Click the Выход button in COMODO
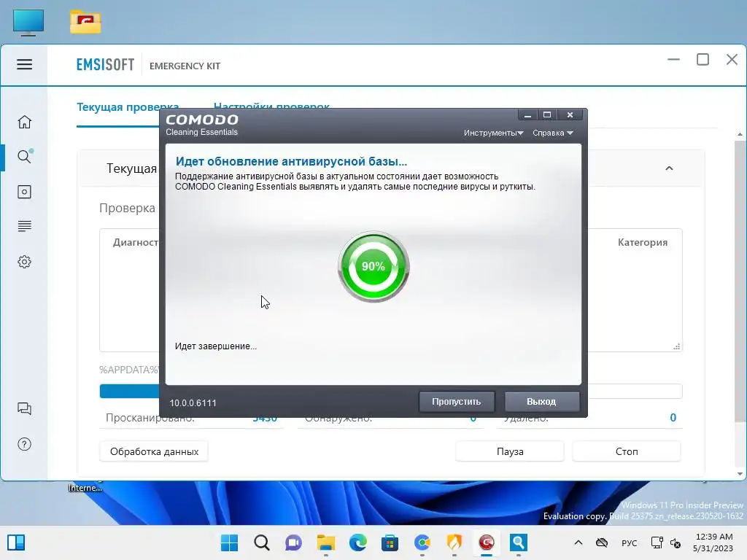Screen dimensions: 747x560 click(542, 402)
